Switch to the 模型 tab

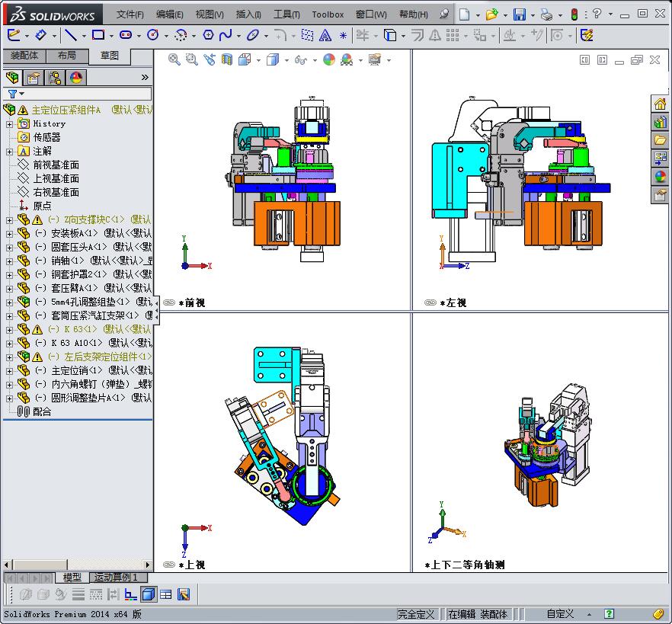(72, 578)
